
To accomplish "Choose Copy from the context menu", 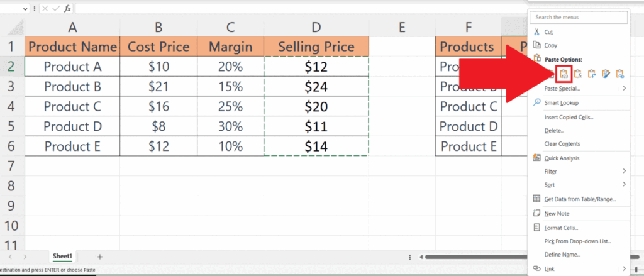I will coord(579,46).
